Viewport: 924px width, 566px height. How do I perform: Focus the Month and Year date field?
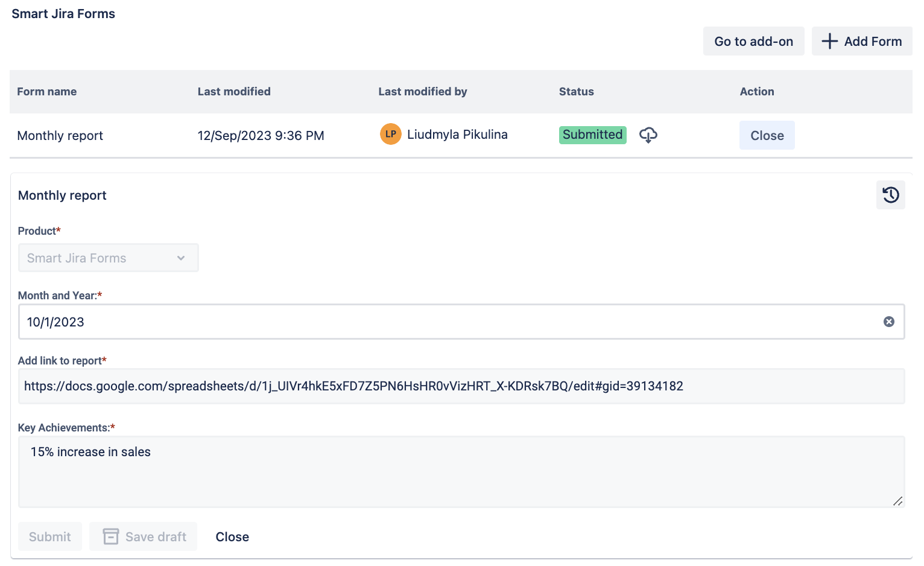[446, 322]
